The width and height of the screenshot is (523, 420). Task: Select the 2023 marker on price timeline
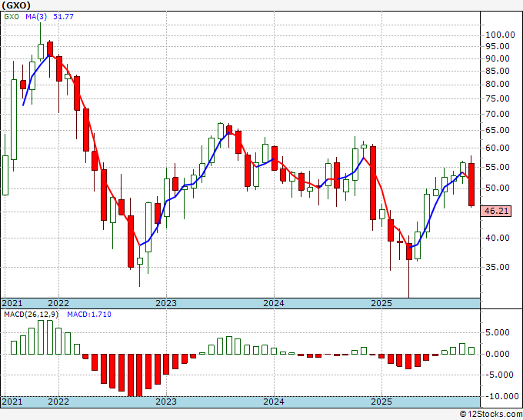(x=166, y=303)
